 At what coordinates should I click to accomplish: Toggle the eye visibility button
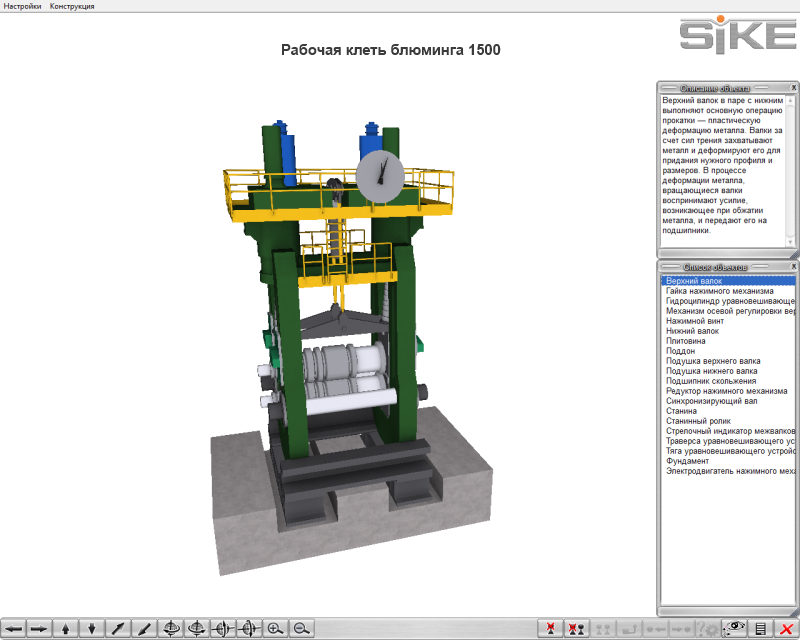coord(734,628)
